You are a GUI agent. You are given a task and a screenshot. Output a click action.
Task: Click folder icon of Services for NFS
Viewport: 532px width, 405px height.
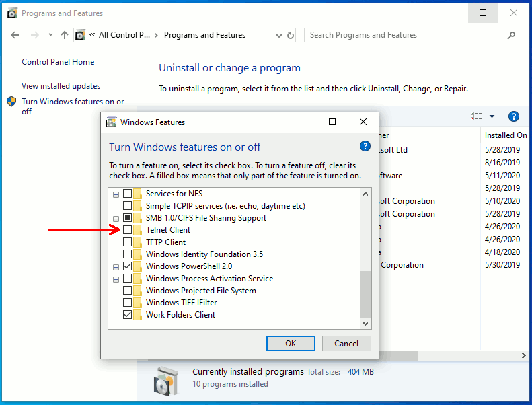137,194
